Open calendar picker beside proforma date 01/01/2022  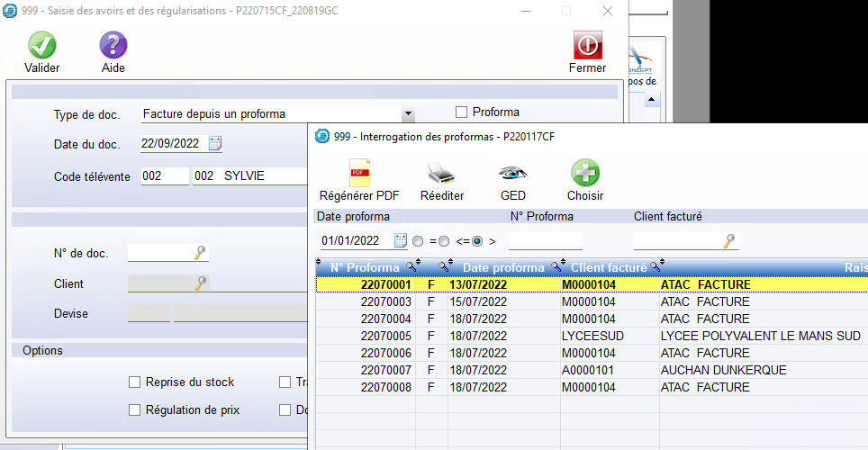tap(401, 240)
